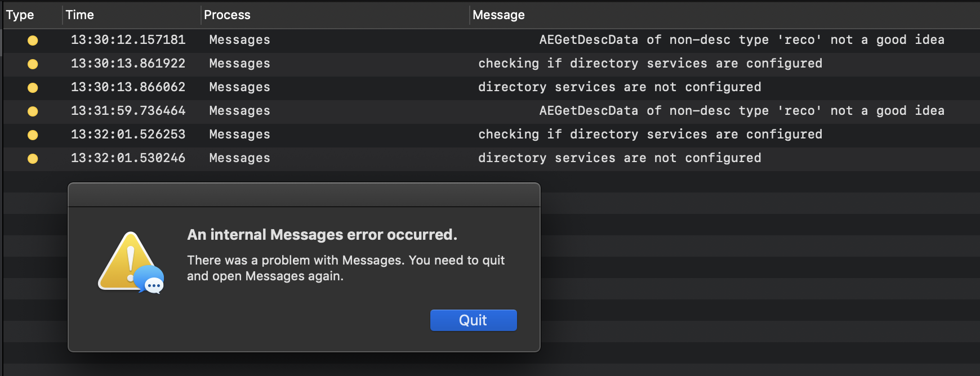Screen dimensions: 980x376
Task: Click yellow type dot for 13:32:01.530246 entry
Action: pyautogui.click(x=33, y=158)
